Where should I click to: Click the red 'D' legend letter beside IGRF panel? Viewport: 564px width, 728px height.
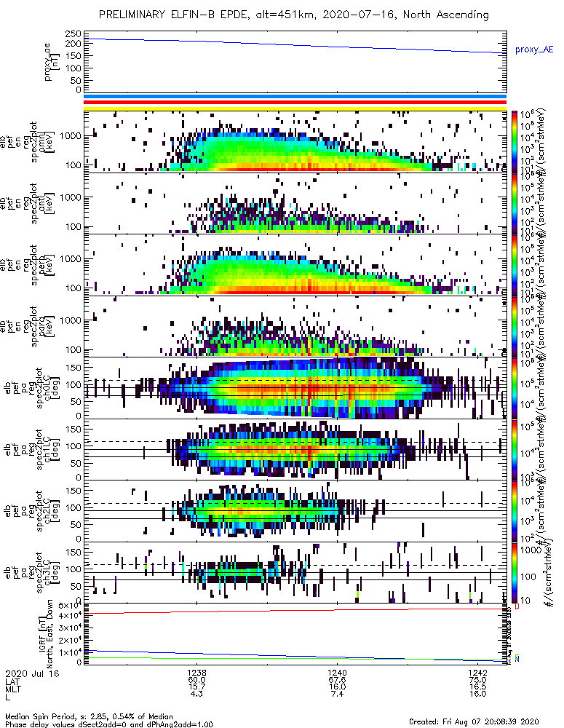517,606
